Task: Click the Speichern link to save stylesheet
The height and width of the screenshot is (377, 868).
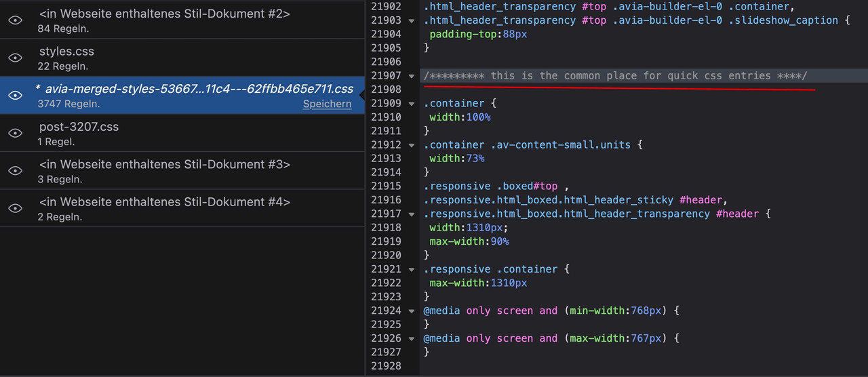Action: point(327,104)
